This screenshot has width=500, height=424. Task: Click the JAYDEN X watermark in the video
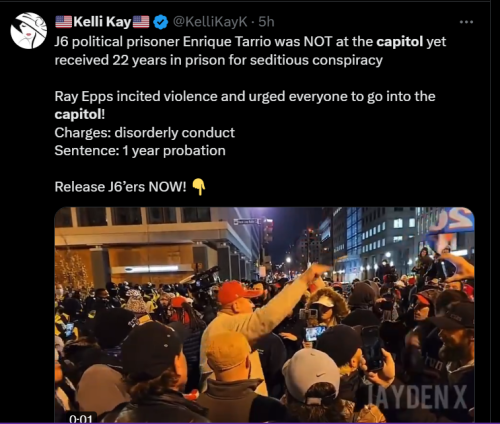[x=417, y=397]
